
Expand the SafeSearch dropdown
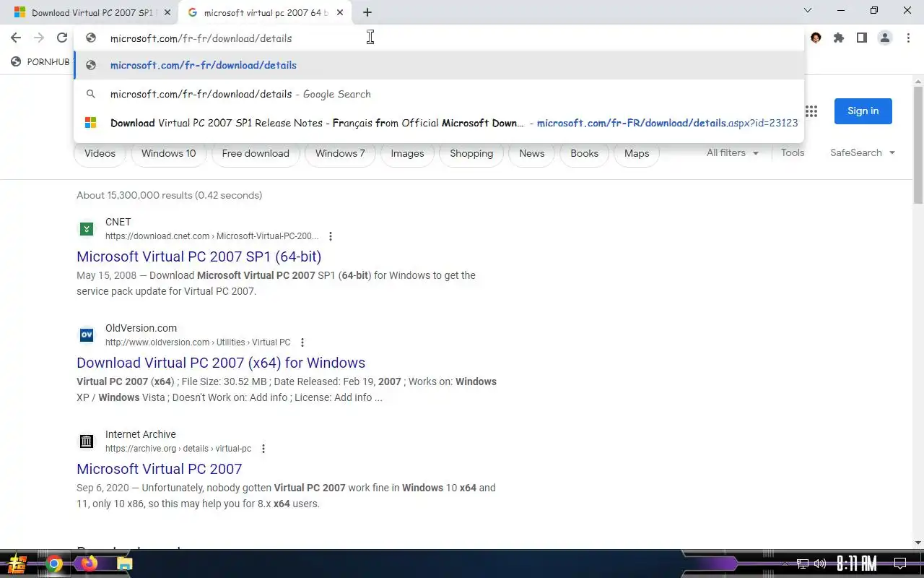tap(863, 153)
